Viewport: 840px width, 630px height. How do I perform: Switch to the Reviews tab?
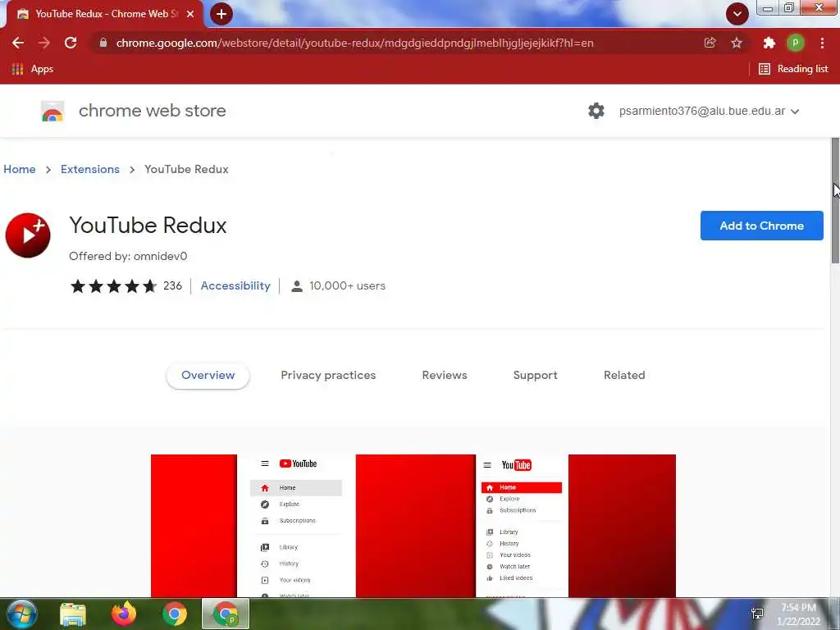[x=444, y=376]
